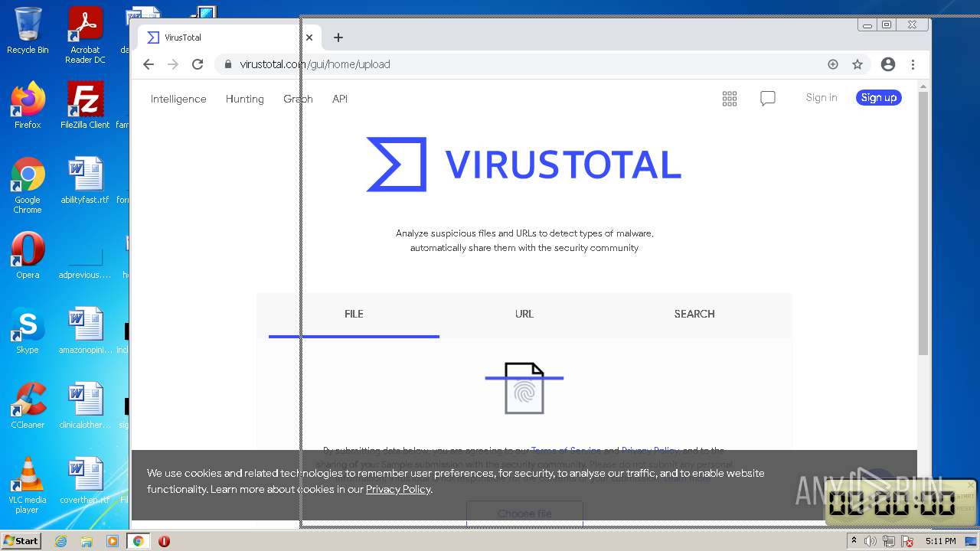Click the Sign up button
Viewport: 980px width, 551px height.
[x=879, y=97]
